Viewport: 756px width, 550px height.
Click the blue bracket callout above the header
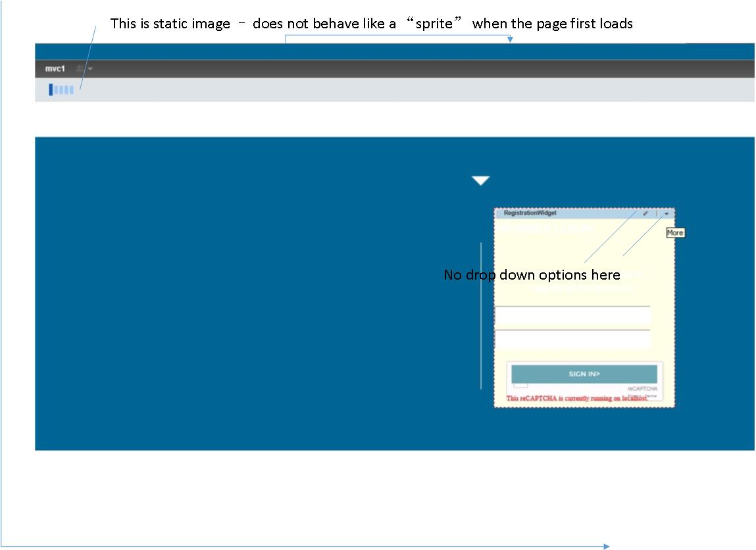[397, 36]
